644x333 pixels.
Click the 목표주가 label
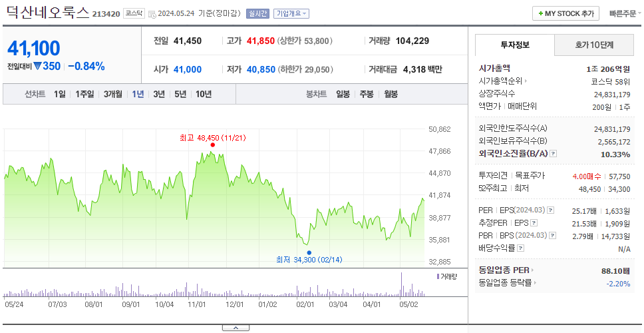530,176
